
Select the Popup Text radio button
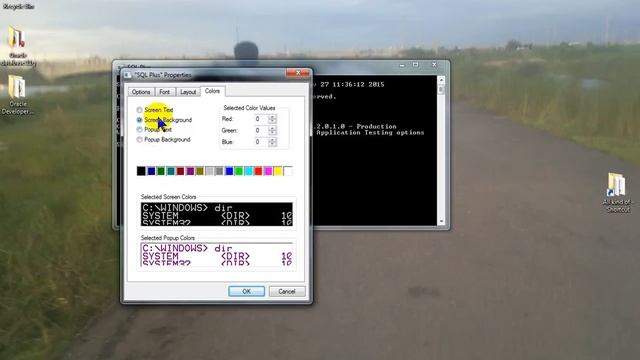[x=140, y=129]
